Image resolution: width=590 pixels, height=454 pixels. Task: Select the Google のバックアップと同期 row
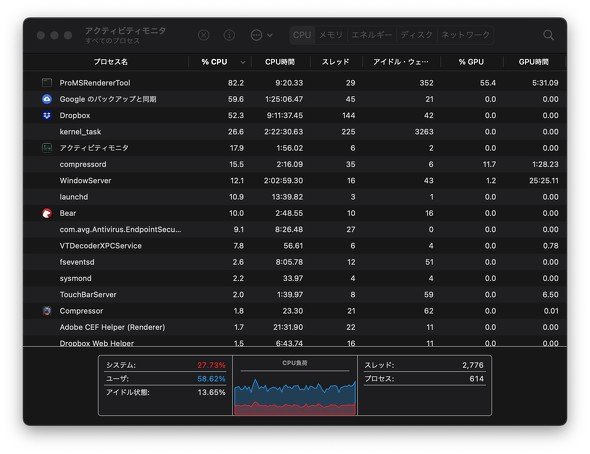[x=295, y=99]
